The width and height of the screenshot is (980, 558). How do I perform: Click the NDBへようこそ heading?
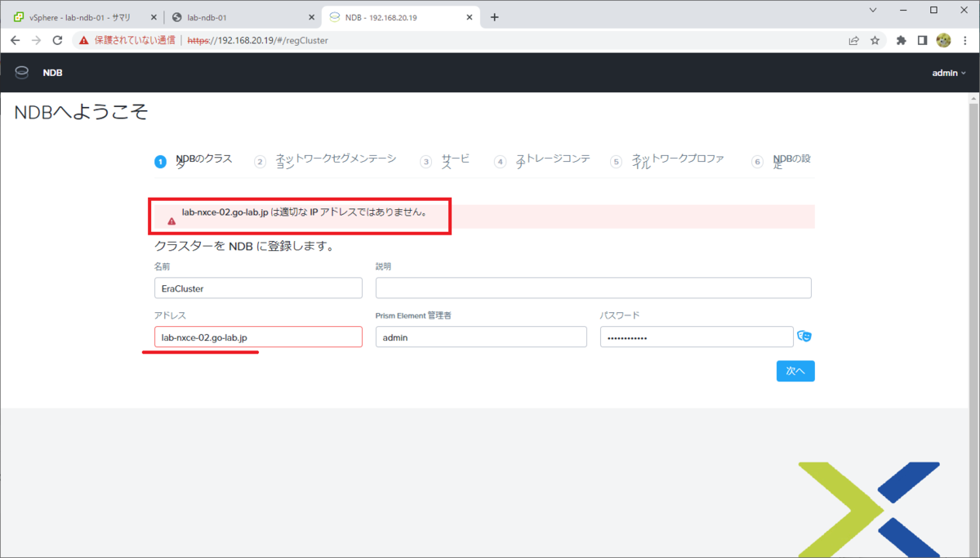[81, 113]
